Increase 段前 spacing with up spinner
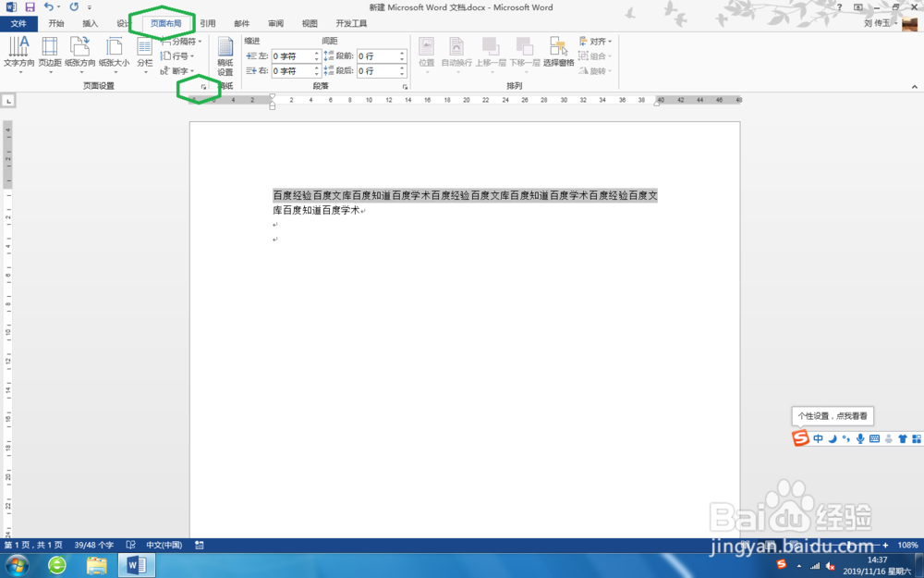This screenshot has height=578, width=924. click(x=403, y=53)
